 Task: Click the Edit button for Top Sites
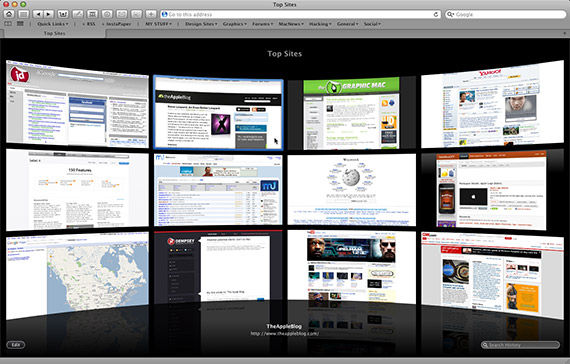pyautogui.click(x=16, y=345)
